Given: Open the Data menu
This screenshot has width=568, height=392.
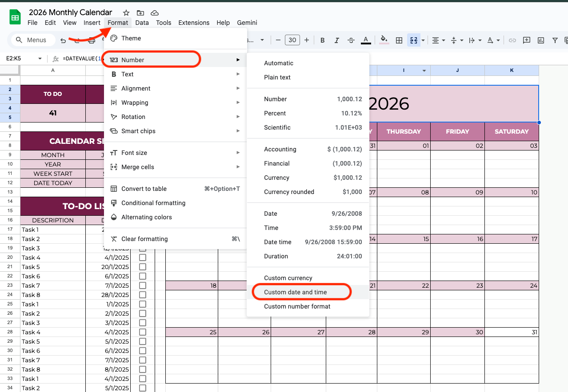Looking at the screenshot, I should 142,23.
